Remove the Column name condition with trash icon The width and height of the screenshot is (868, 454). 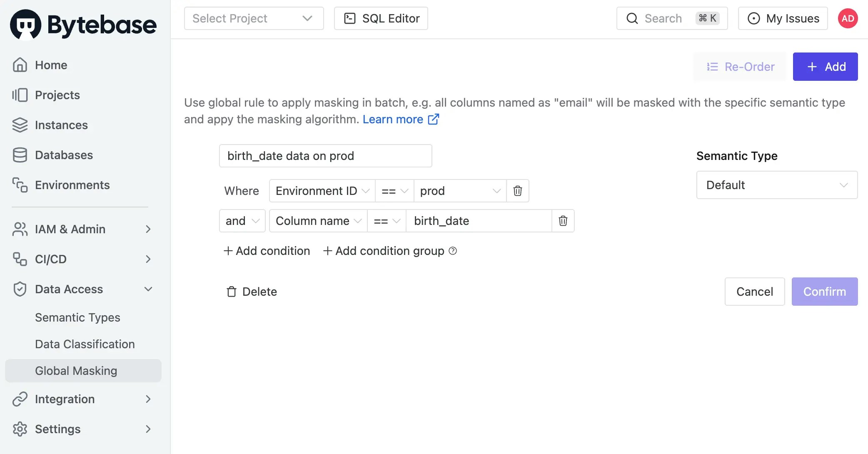[x=563, y=221]
